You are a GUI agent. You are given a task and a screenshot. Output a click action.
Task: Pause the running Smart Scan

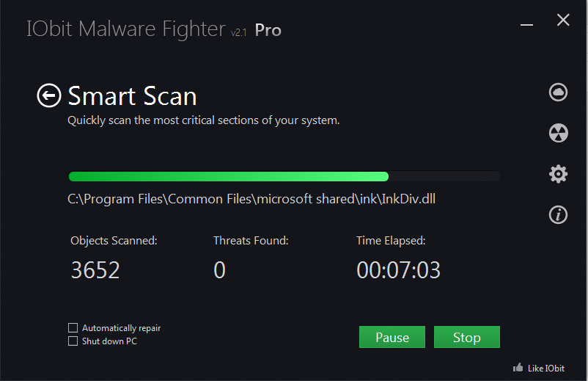coord(392,337)
